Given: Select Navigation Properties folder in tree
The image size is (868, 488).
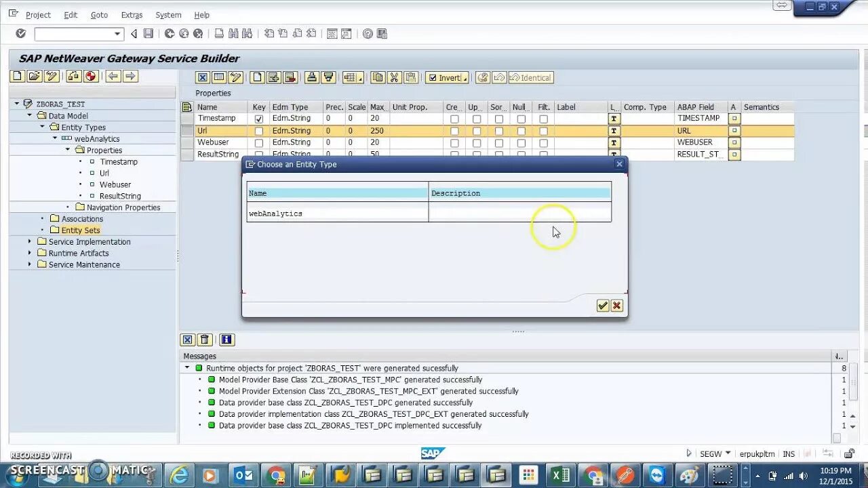Looking at the screenshot, I should tap(123, 207).
